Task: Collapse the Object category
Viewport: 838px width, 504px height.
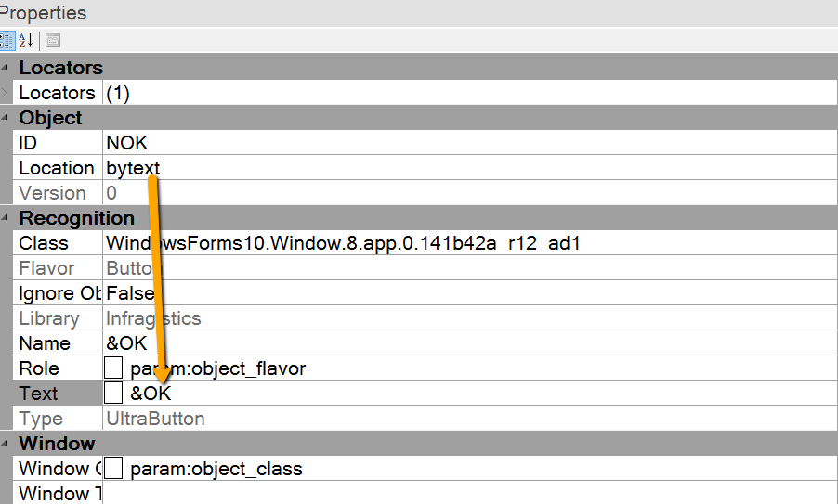Action: point(4,118)
